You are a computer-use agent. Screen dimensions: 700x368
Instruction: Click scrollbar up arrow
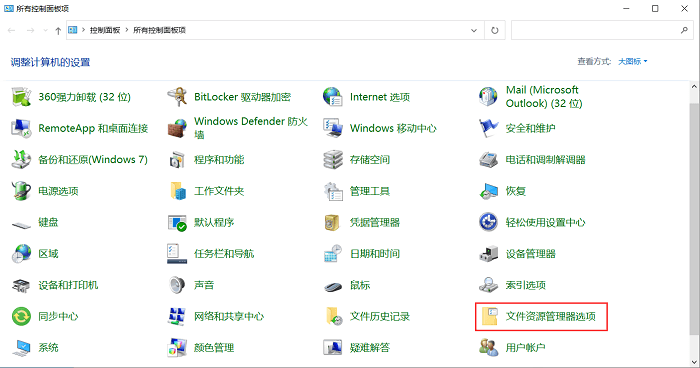coord(694,87)
